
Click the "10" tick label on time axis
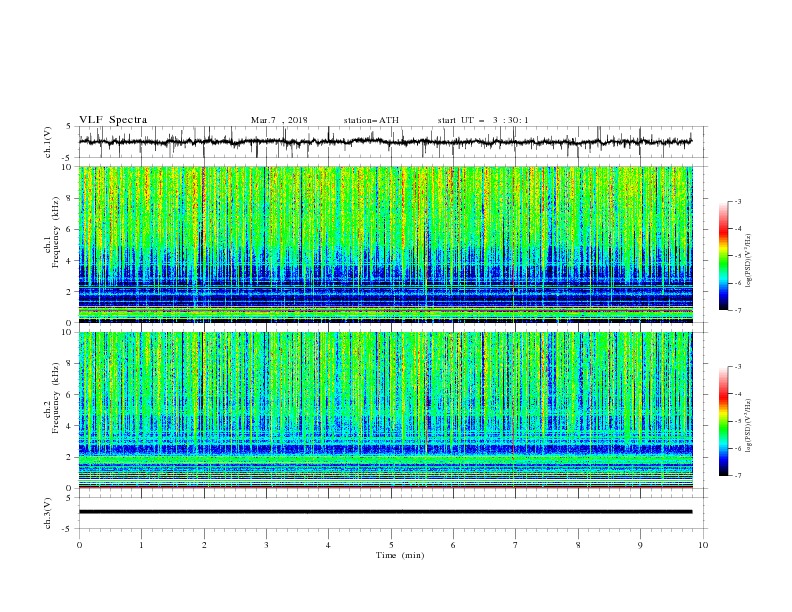point(703,545)
